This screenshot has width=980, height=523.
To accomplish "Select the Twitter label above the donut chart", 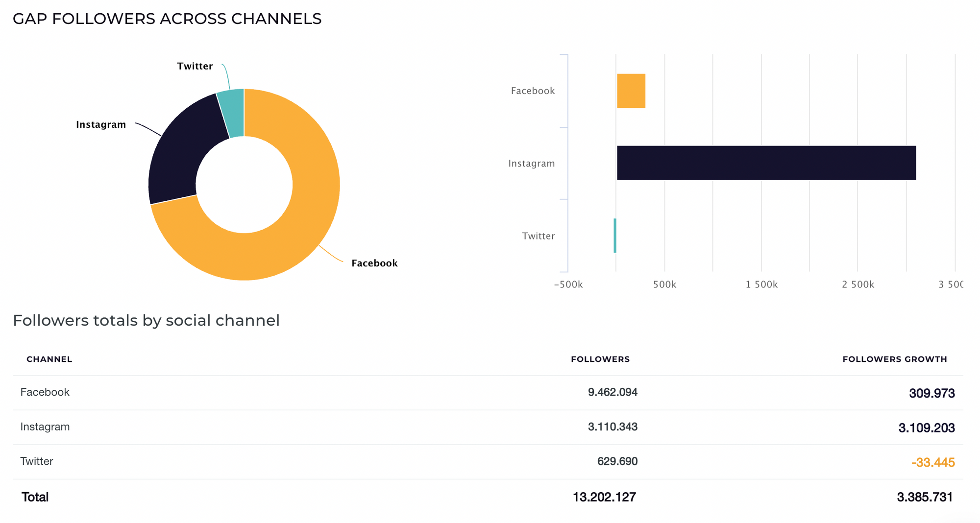I will click(195, 66).
